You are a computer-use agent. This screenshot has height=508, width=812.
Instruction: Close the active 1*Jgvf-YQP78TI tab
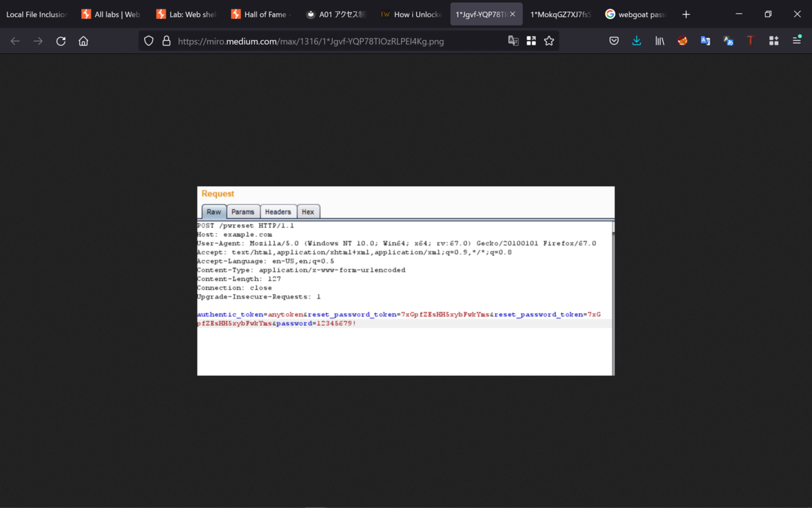pyautogui.click(x=512, y=14)
